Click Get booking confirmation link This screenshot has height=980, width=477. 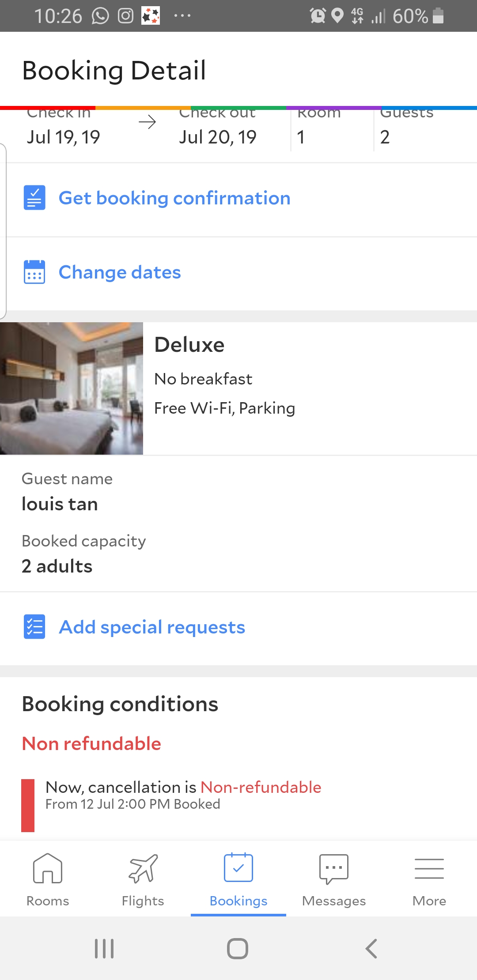click(174, 198)
